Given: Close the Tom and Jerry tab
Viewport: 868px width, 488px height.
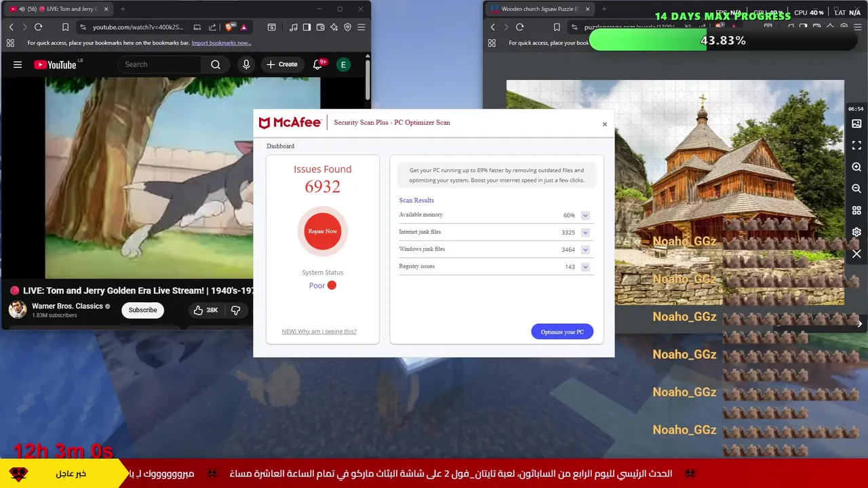Looking at the screenshot, I should (105, 9).
